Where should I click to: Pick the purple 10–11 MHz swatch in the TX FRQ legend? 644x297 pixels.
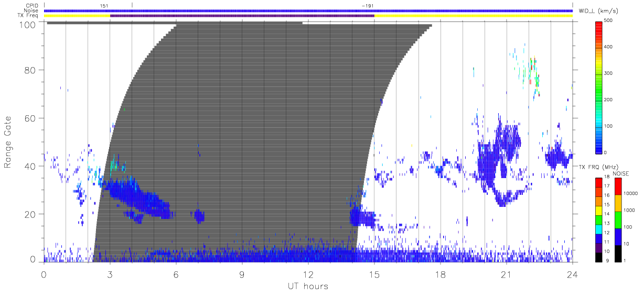(x=599, y=248)
